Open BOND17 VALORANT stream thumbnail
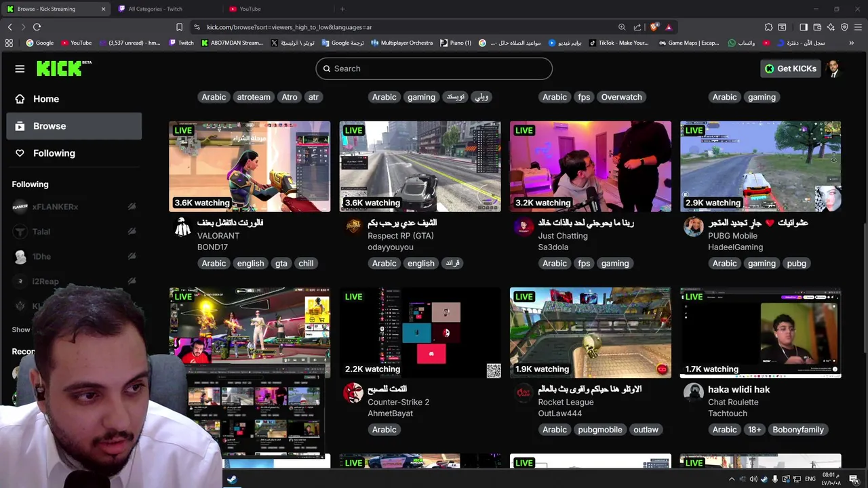Viewport: 868px width, 488px height. 250,167
